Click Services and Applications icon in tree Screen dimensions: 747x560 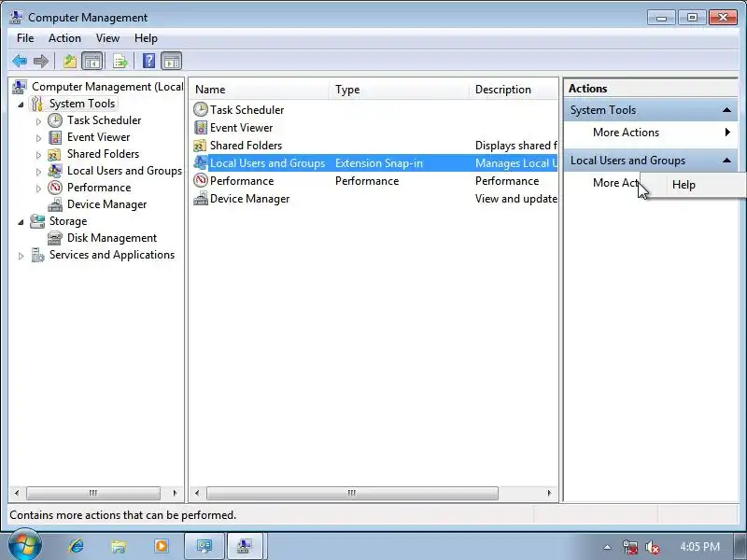coord(37,255)
